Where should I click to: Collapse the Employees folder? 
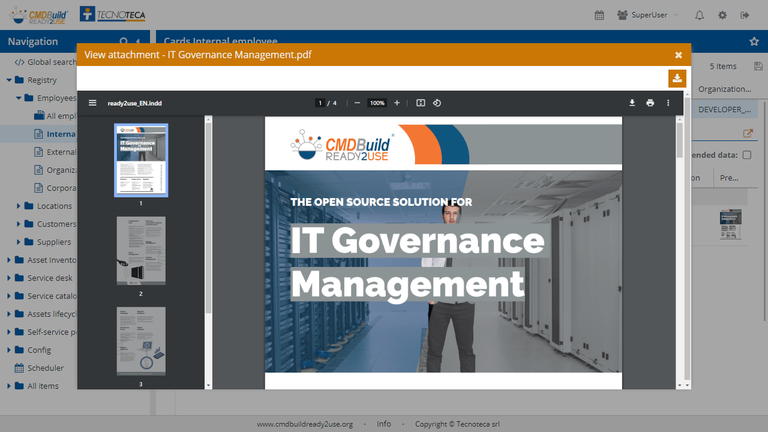click(19, 98)
